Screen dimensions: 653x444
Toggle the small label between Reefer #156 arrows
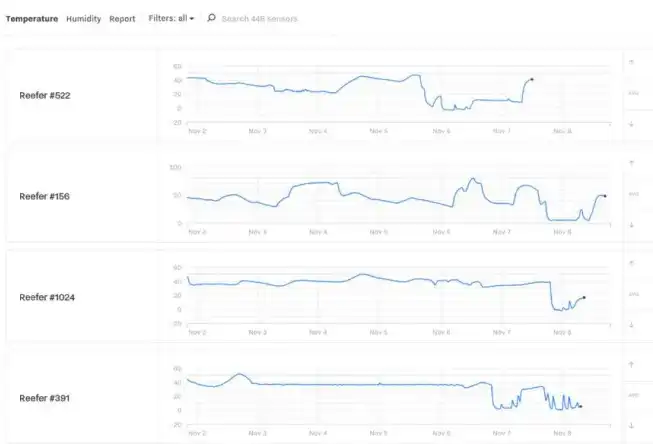631,194
